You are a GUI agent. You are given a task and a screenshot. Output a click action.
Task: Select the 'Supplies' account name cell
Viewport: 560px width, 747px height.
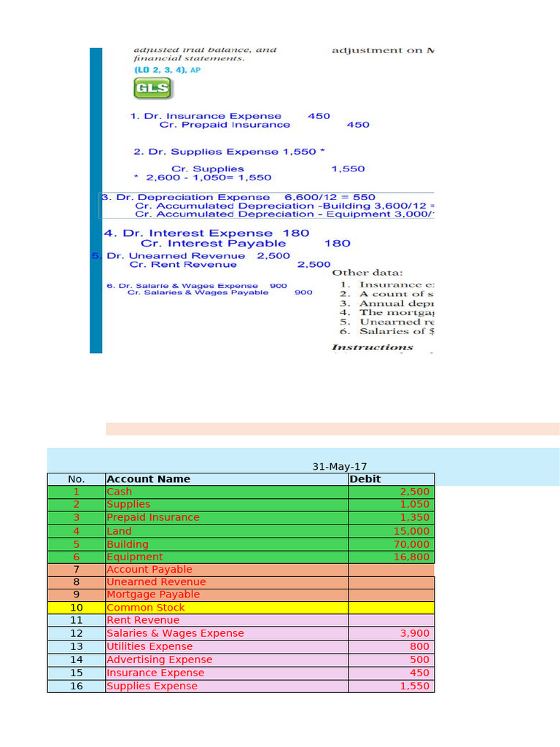point(227,505)
